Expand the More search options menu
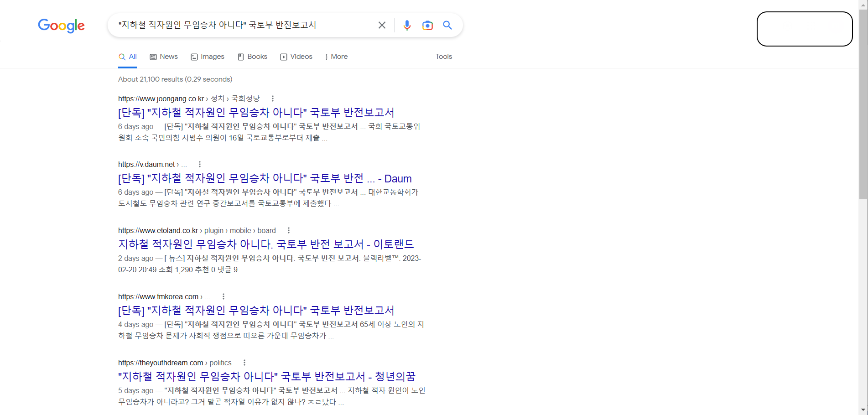 pos(336,57)
